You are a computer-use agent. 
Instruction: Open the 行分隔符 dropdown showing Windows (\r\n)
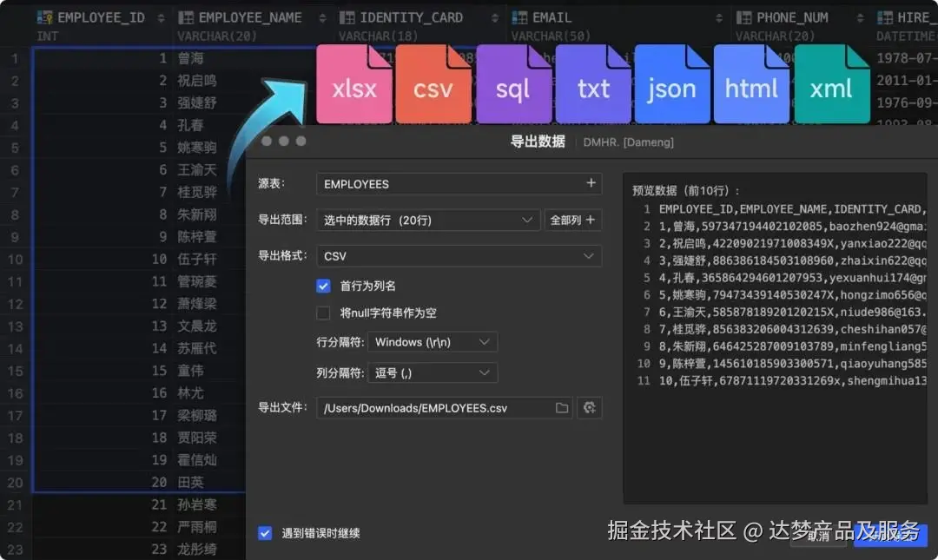tap(433, 342)
